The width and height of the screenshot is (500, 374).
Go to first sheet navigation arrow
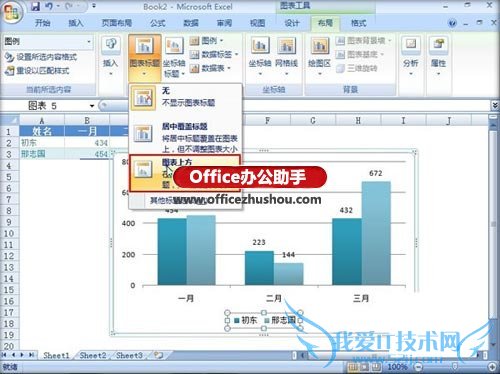tap(5, 355)
